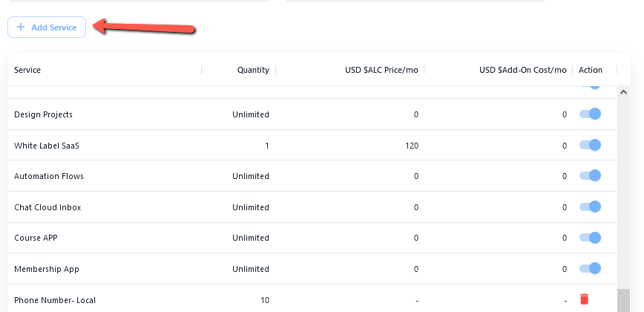Click White Label SaaS price value 120

click(x=411, y=146)
